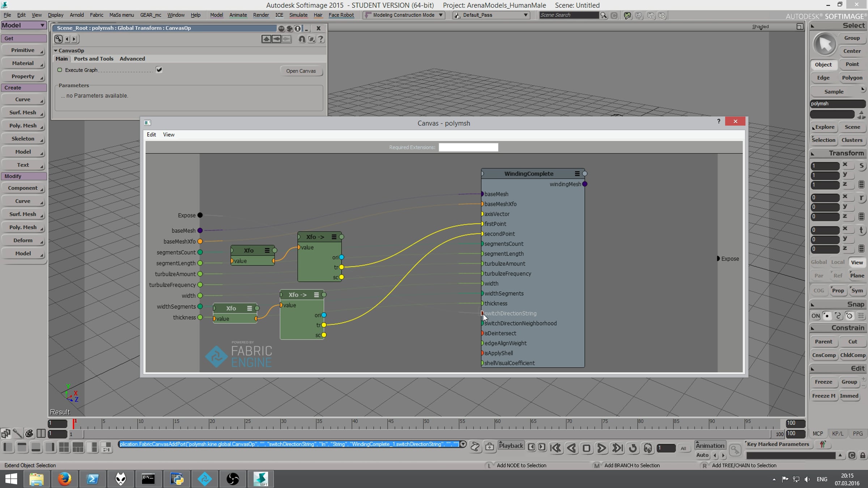Open Modeling Construction Mode dropdown
Screen dimensions: 868x488
[441, 15]
